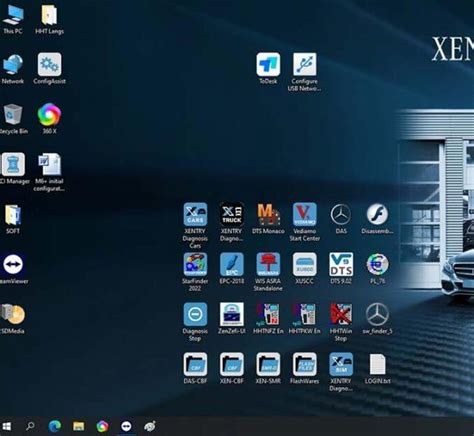The image size is (474, 436).
Task: Open the FlashWares folder
Action: (305, 369)
